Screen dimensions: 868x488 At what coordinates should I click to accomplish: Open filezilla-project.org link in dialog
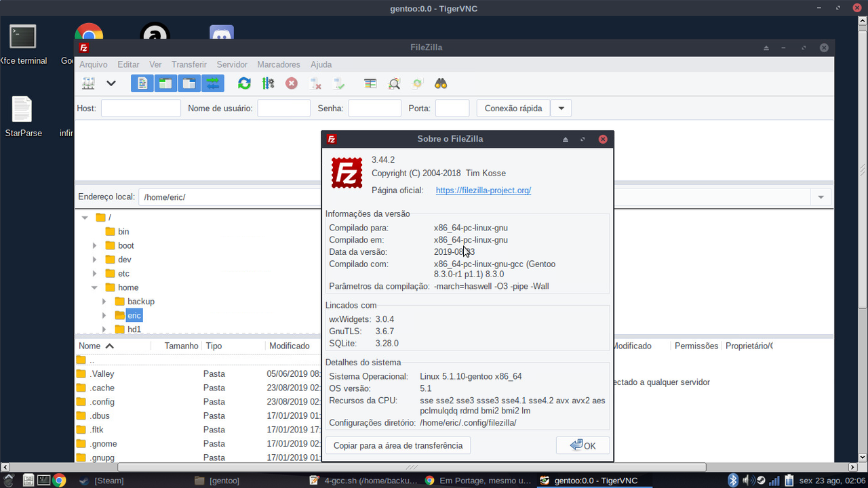(x=484, y=190)
